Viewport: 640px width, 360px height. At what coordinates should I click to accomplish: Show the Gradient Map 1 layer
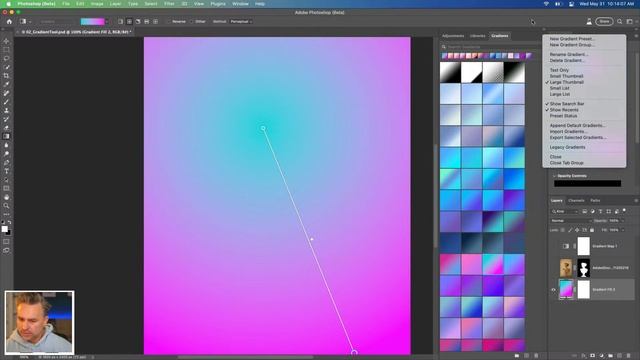pyautogui.click(x=553, y=246)
